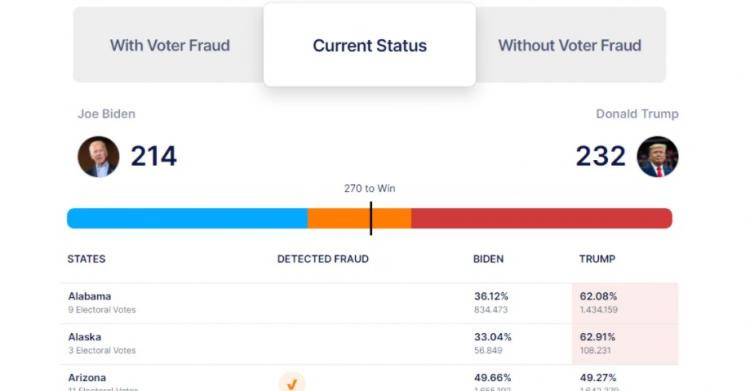Viewport: 750px width, 391px height.
Task: Click the 270 to Win marker line
Action: pyautogui.click(x=371, y=218)
